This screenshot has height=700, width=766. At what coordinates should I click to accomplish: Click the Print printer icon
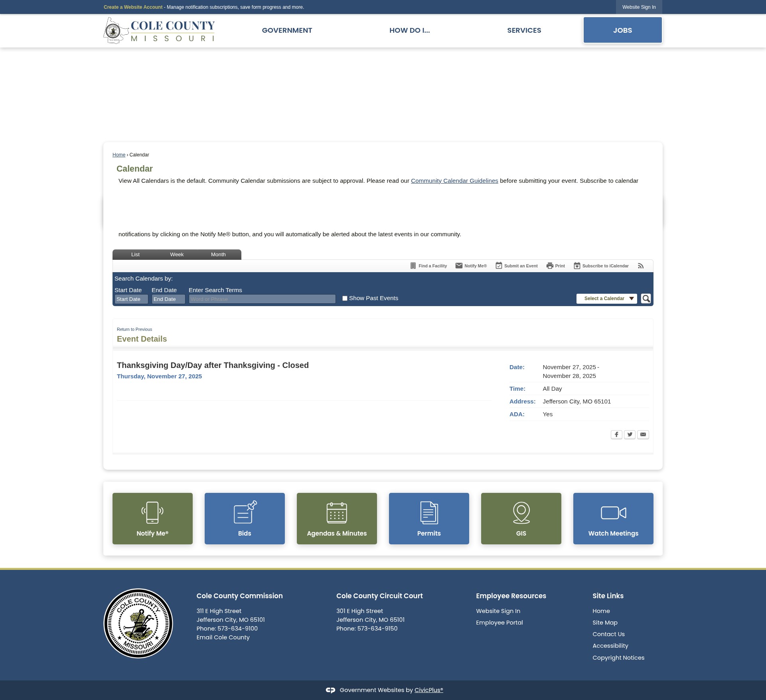[550, 266]
